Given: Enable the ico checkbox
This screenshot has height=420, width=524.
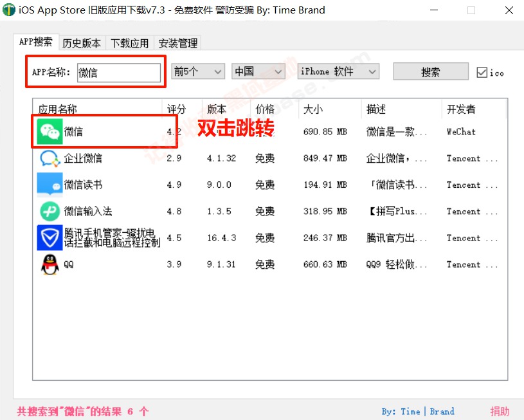Looking at the screenshot, I should (480, 73).
